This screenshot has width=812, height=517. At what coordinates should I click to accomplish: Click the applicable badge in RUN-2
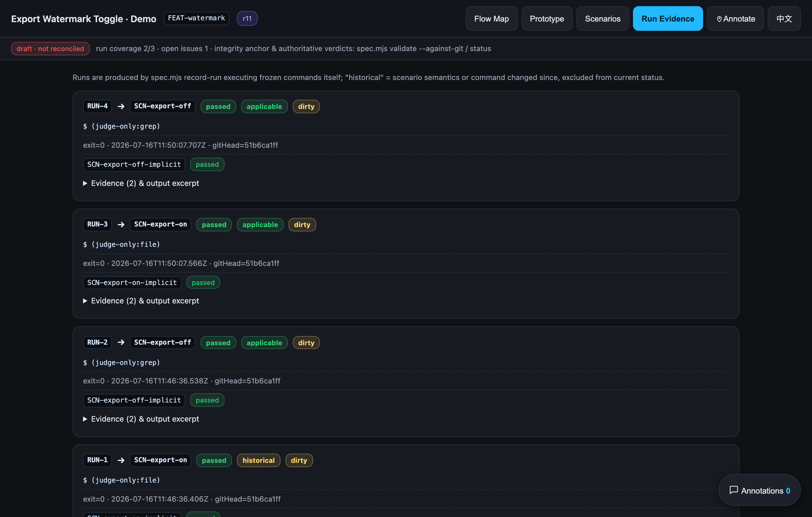[264, 343]
